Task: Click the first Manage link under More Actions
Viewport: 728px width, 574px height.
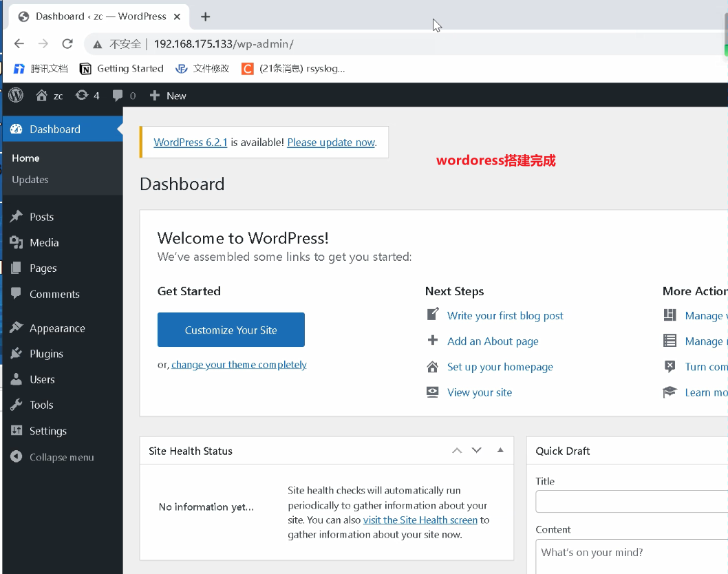Action: (706, 316)
